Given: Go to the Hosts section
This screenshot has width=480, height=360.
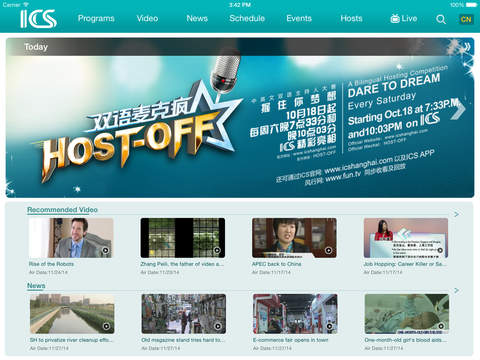Looking at the screenshot, I should coord(351,18).
